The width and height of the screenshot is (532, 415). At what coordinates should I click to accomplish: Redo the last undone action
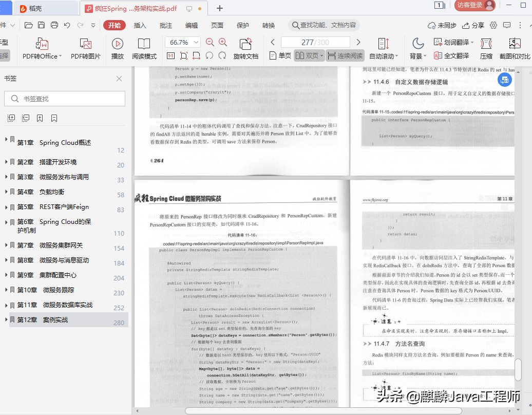pos(81,25)
